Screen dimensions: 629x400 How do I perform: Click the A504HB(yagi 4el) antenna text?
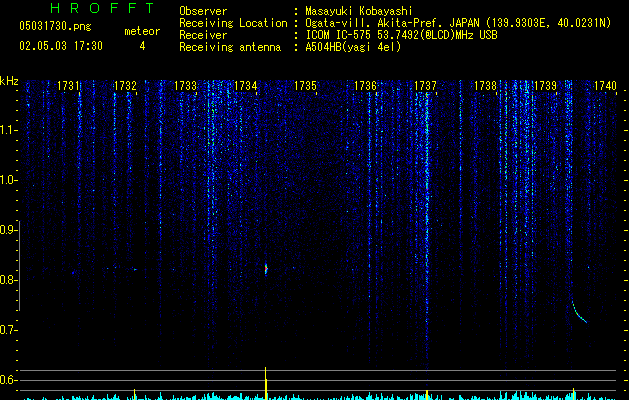point(353,47)
